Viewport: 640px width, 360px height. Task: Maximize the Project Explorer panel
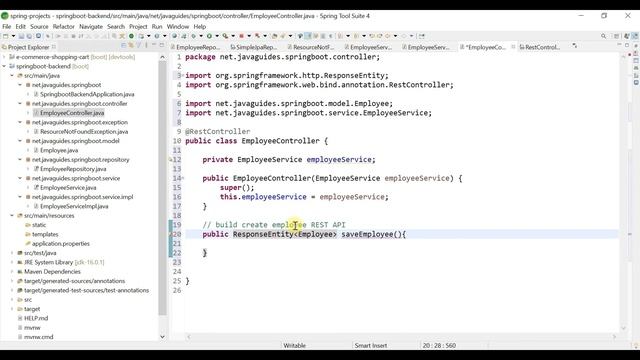[162, 45]
